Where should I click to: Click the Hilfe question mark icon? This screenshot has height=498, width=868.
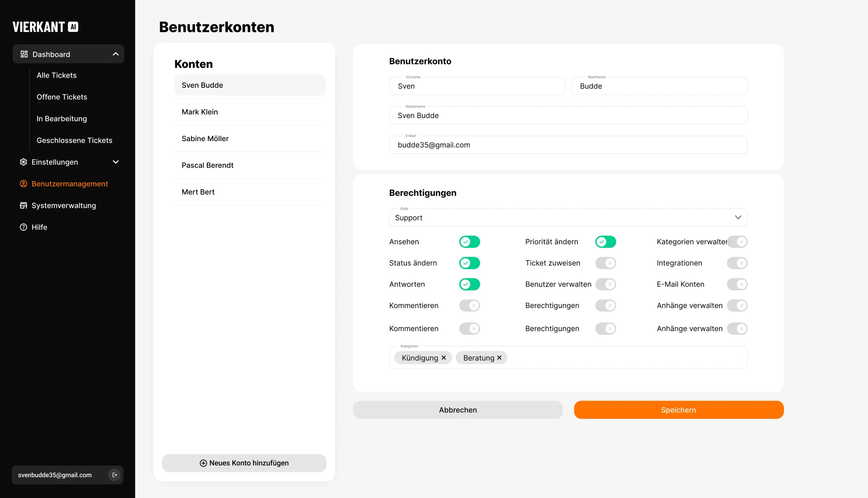(x=23, y=227)
